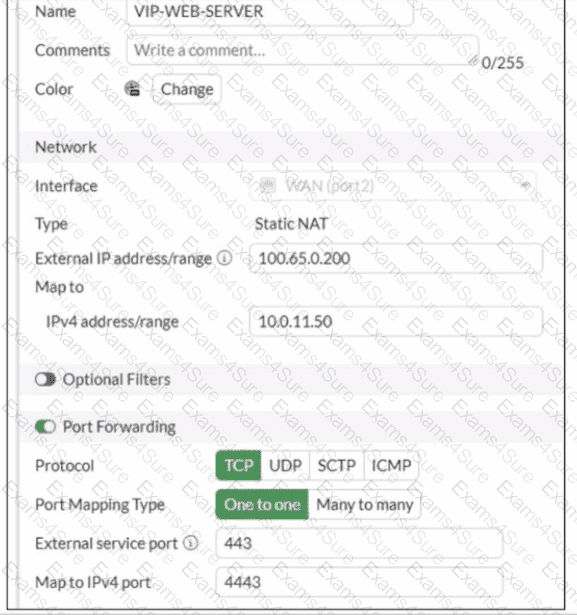Screen dimensions: 577x615
Task: Choose Many to many port mapping type
Action: [x=365, y=504]
